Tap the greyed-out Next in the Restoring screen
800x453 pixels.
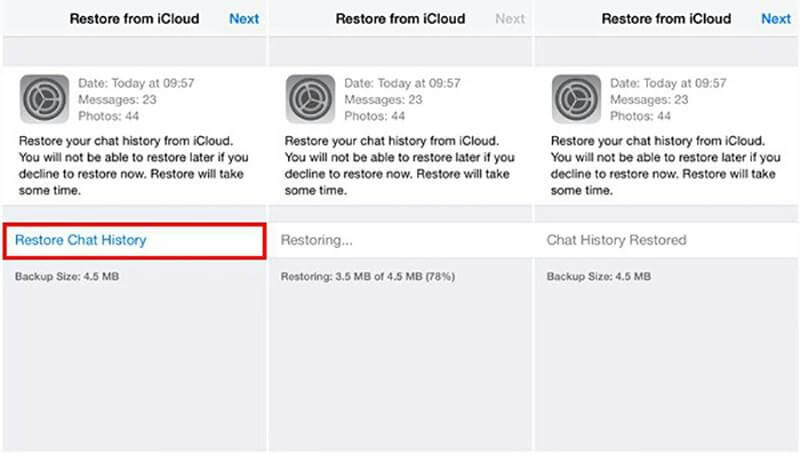pyautogui.click(x=510, y=19)
